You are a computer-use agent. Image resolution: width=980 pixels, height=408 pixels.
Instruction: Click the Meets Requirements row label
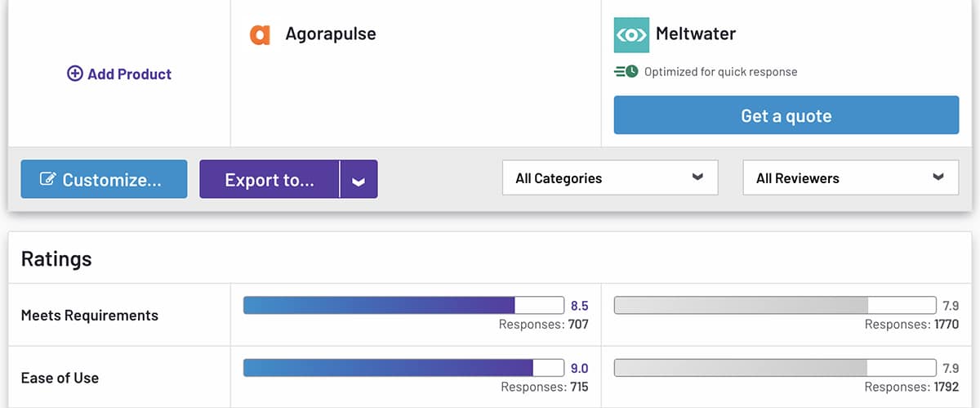pyautogui.click(x=90, y=316)
